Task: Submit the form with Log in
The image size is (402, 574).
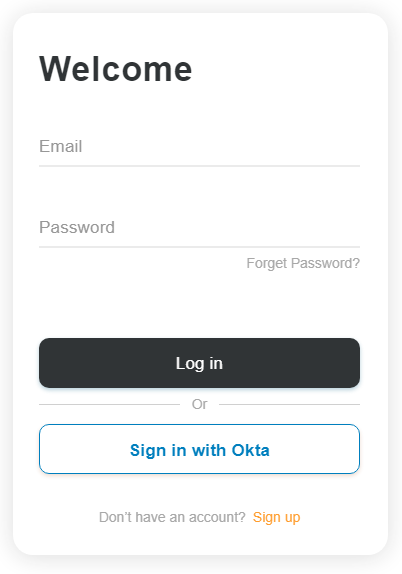Action: 200,363
